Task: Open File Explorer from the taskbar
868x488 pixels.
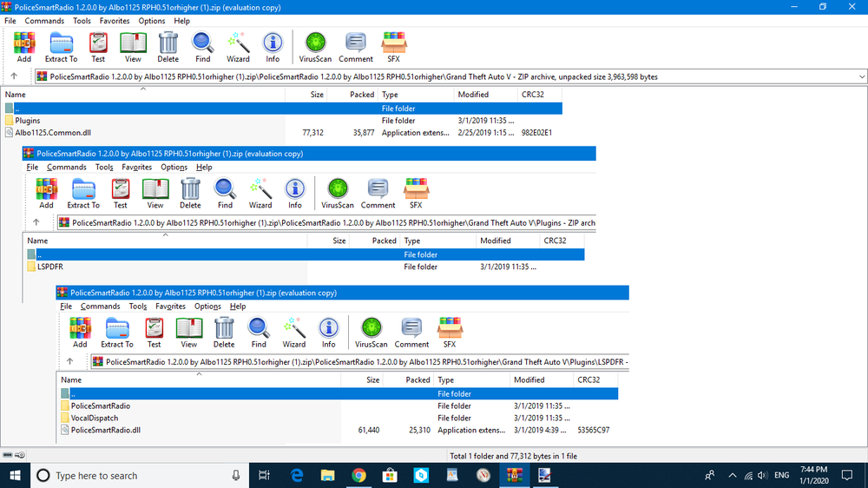Action: pyautogui.click(x=328, y=475)
